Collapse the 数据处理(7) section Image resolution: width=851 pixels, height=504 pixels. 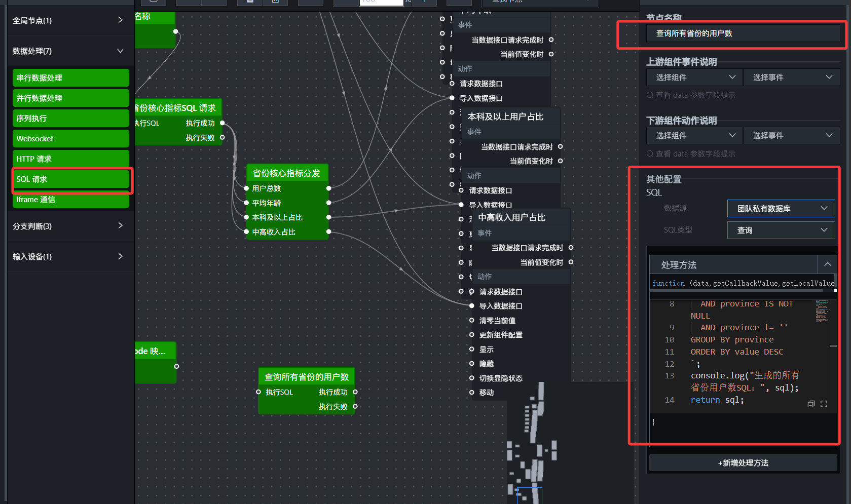pos(71,51)
